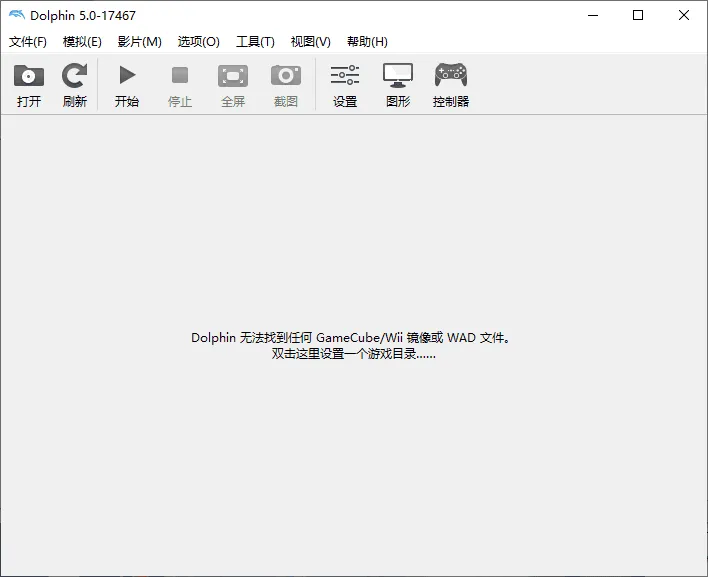This screenshot has width=708, height=577.
Task: Open Controllers (控制器) gamepad icon
Action: pos(451,75)
